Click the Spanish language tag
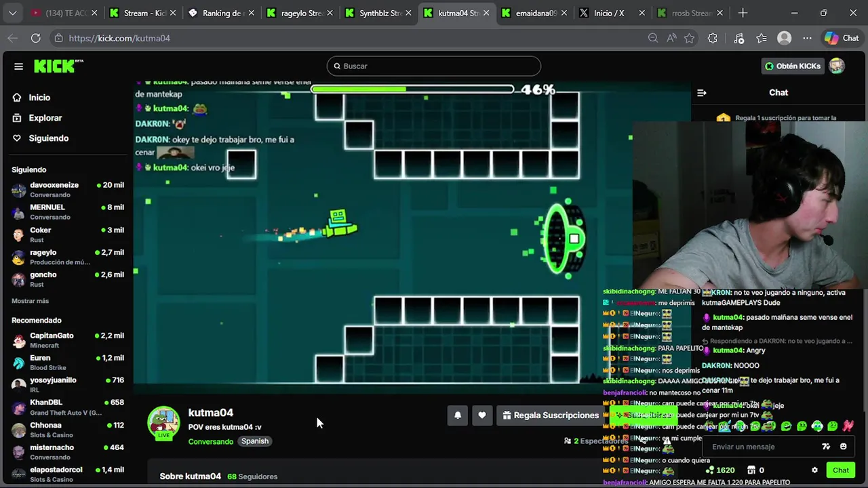Viewport: 868px width, 488px height. [x=255, y=441]
